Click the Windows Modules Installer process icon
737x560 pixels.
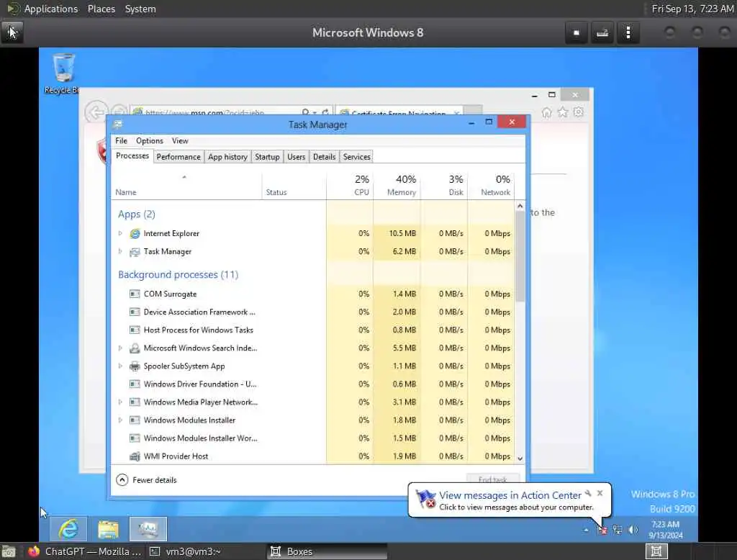point(135,420)
